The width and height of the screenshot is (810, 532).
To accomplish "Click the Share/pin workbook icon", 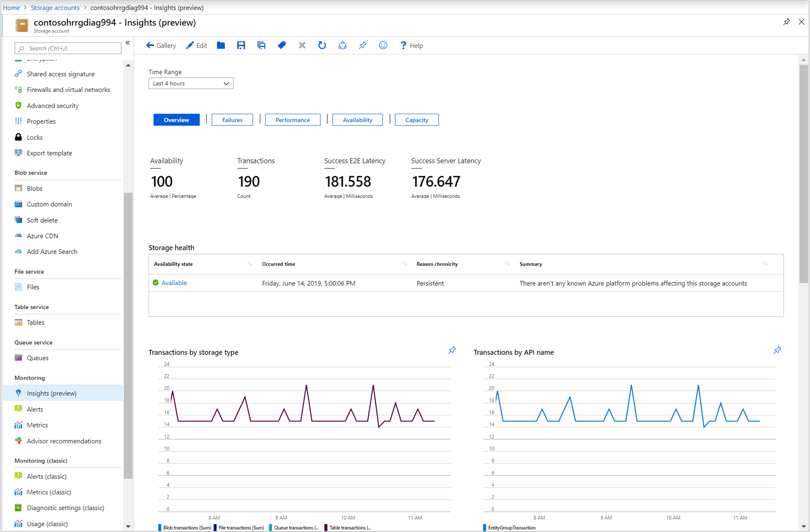I will 363,45.
